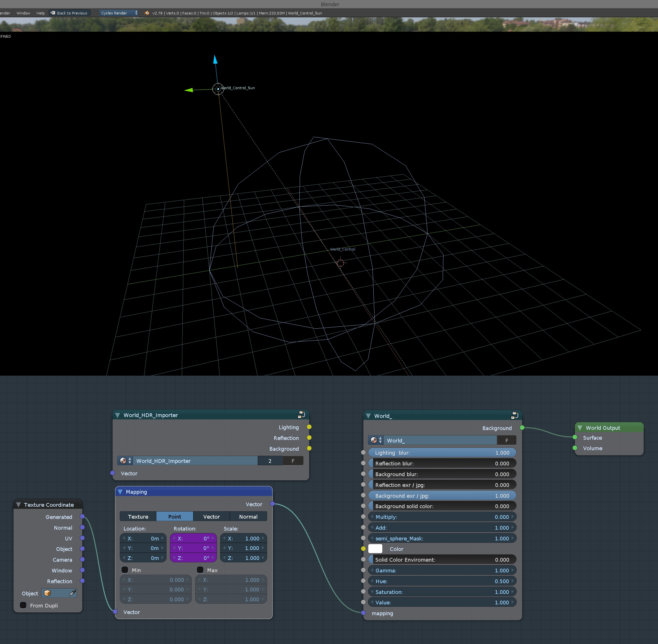Toggle the fake user F button on World_HDR_Importer
The image size is (658, 644).
click(293, 461)
